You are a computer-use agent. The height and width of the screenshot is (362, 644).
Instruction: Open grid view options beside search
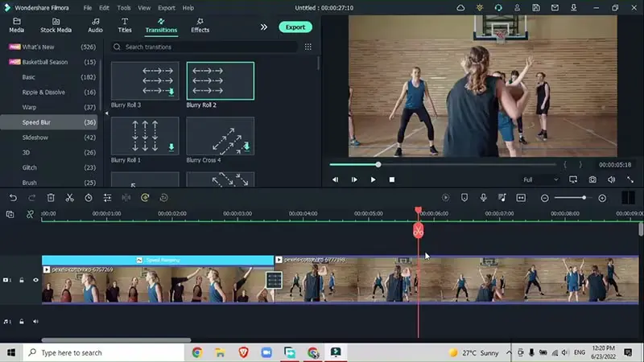[308, 47]
